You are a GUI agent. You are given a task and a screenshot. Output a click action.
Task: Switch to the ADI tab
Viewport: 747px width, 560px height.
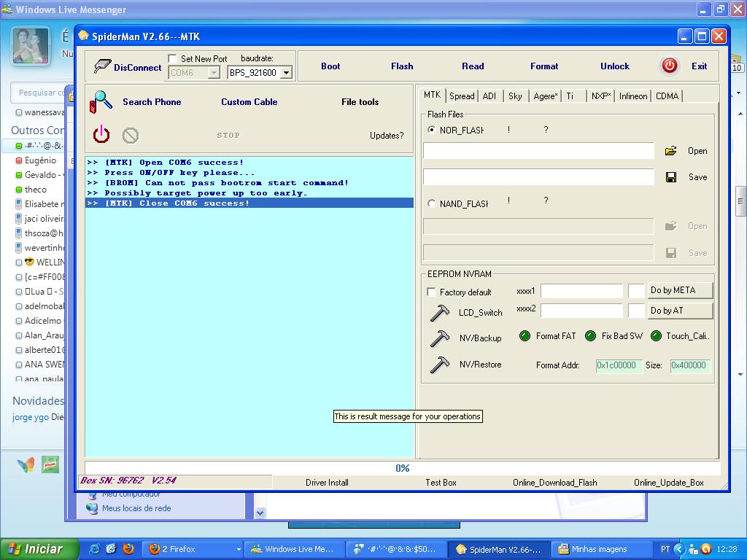click(489, 96)
